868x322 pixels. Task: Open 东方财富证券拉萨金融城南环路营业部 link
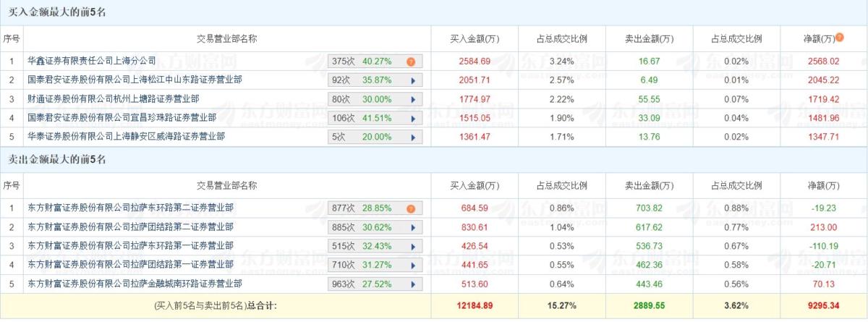[x=135, y=284]
